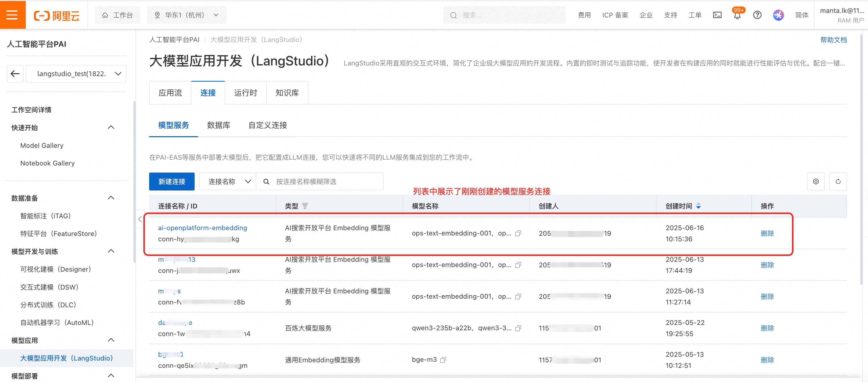
Task: Collapse the left sidebar panel
Action: point(140,219)
